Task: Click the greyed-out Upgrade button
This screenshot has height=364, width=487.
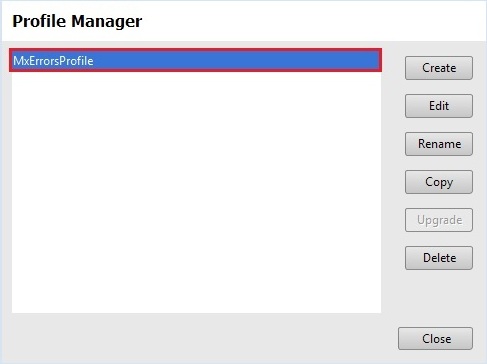Action: tap(439, 220)
